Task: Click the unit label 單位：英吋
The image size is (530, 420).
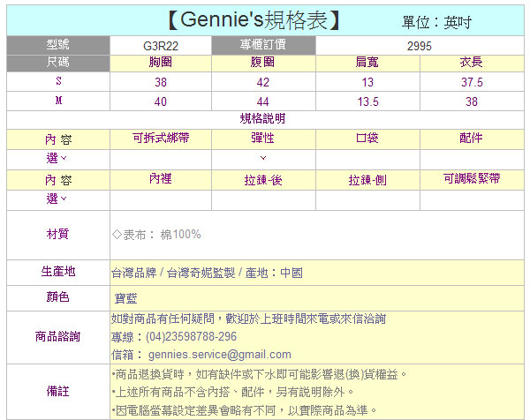Action: coord(436,22)
